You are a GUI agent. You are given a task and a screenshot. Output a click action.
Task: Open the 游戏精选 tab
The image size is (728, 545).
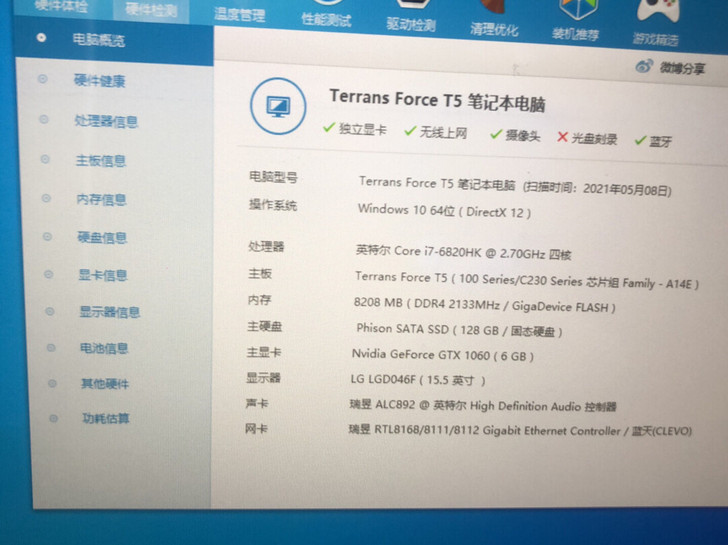pos(655,39)
